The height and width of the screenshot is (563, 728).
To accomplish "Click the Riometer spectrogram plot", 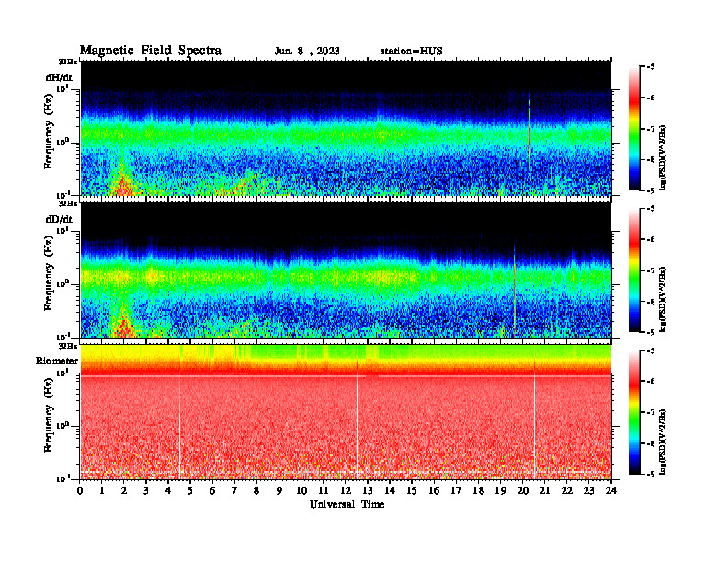I will [346, 412].
